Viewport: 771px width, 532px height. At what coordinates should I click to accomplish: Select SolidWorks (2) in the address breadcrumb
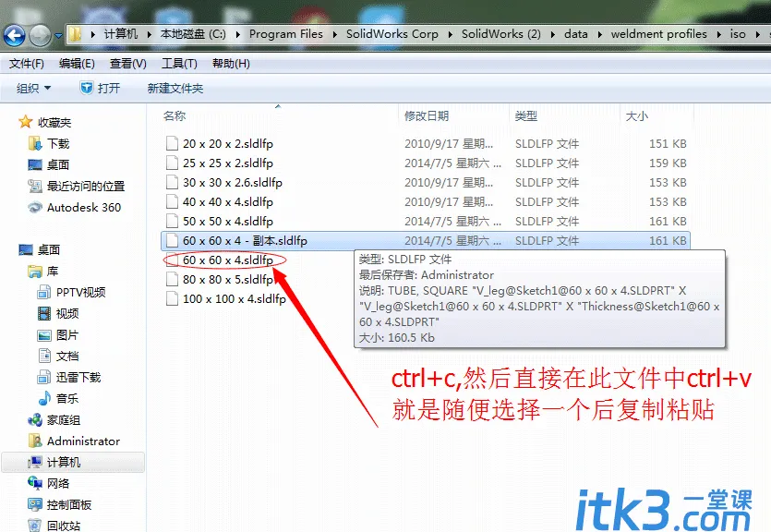coord(501,34)
